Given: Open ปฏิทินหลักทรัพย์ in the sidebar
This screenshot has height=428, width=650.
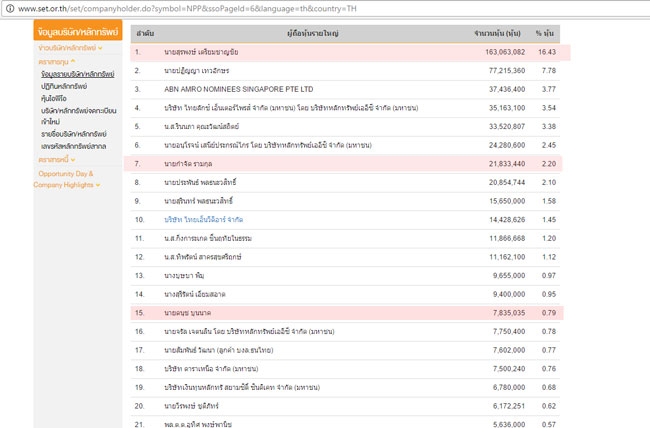Looking at the screenshot, I should click(x=67, y=88).
